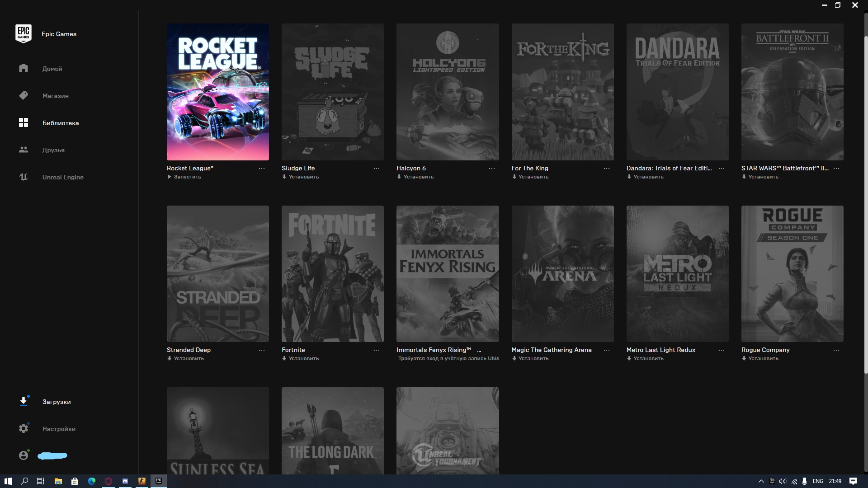Open Magic The Gathering Arena options menu
The image size is (868, 488).
click(607, 350)
